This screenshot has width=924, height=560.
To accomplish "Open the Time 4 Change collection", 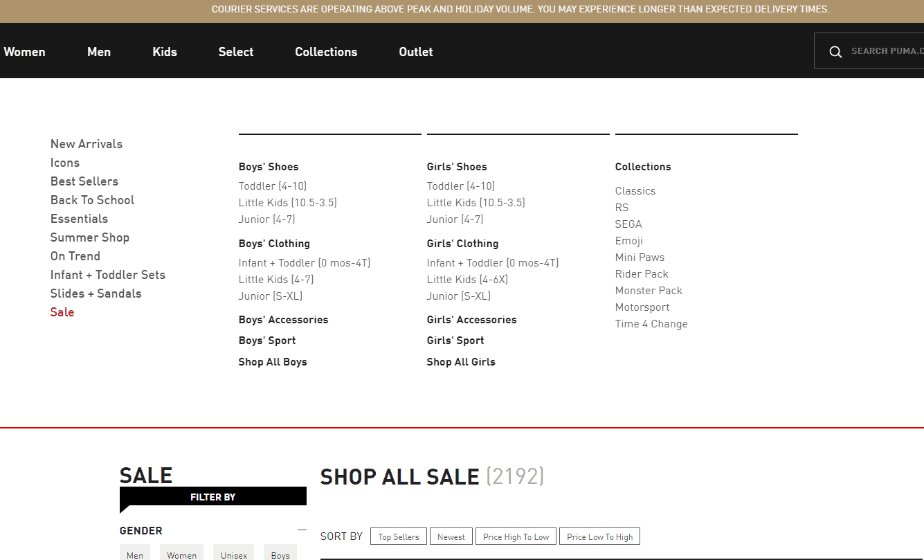I will click(651, 324).
